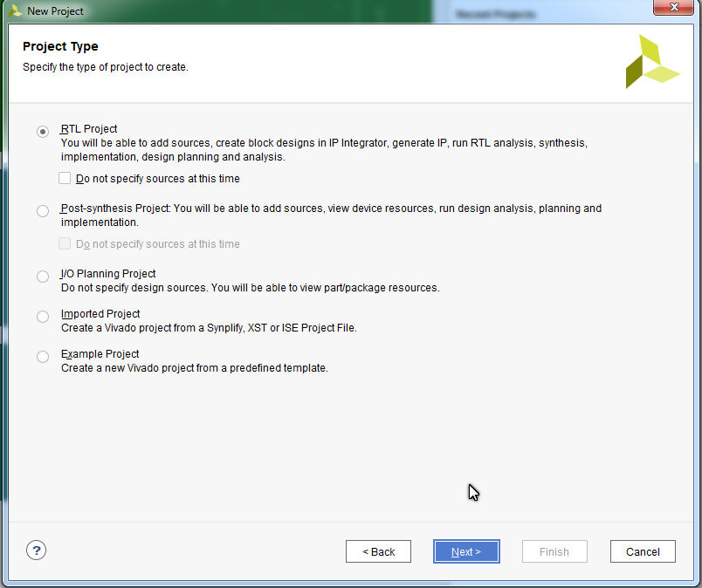
Task: Select the Example Project radio button
Action: click(43, 357)
